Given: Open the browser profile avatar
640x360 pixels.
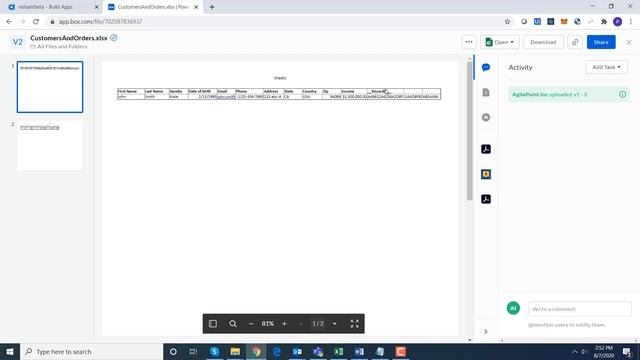Looking at the screenshot, I should (618, 22).
